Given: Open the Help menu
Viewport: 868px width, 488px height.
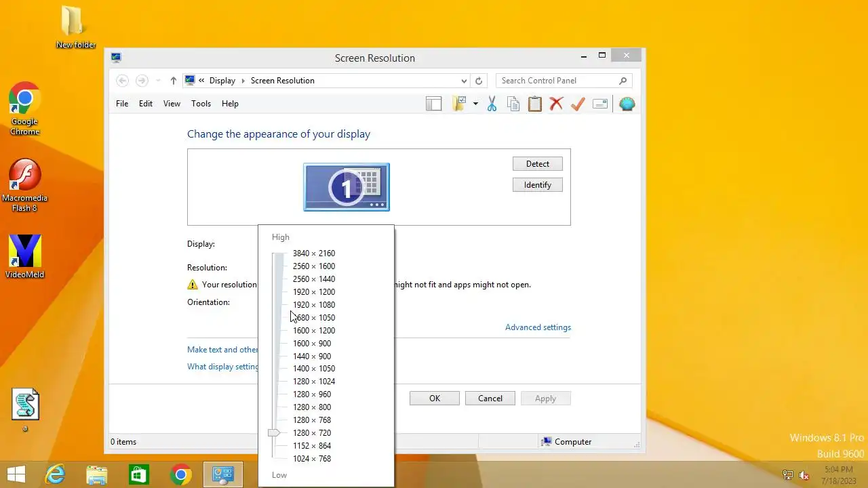Looking at the screenshot, I should coord(230,104).
